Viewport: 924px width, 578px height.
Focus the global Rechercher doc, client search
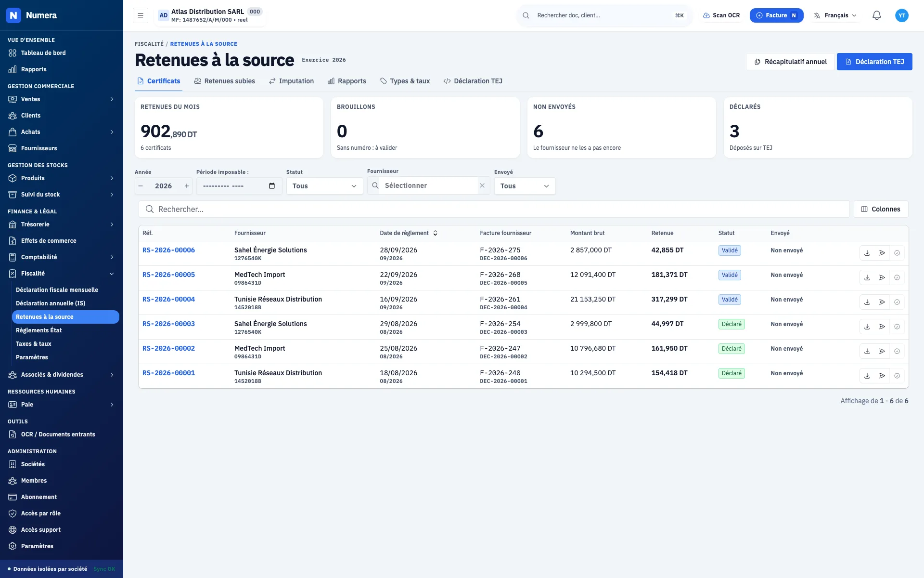click(x=604, y=15)
